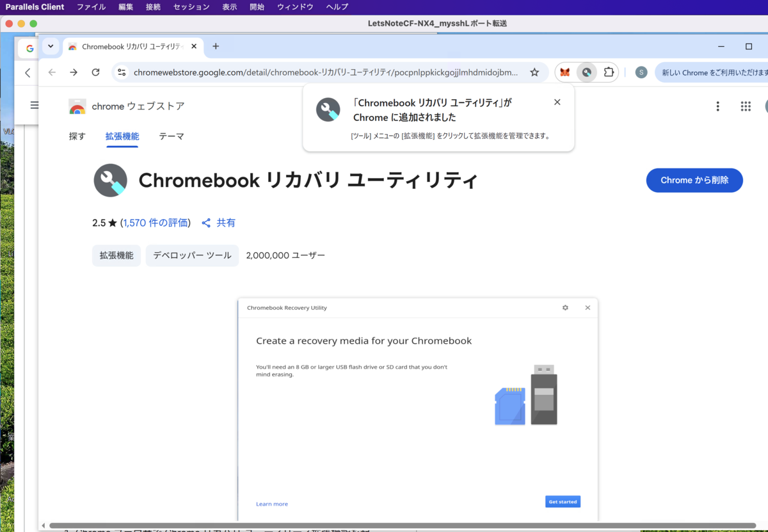Image resolution: width=768 pixels, height=532 pixels.
Task: Open the Extensions puzzle piece menu
Action: 609,72
